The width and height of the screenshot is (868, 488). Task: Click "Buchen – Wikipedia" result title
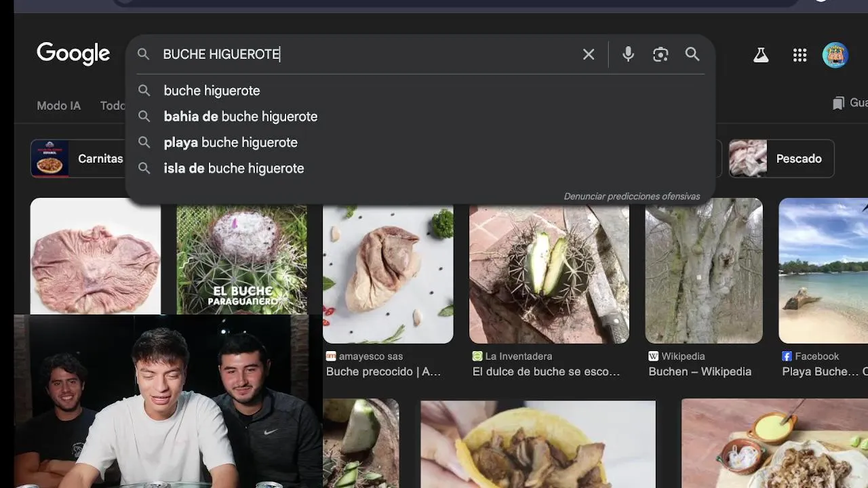700,371
